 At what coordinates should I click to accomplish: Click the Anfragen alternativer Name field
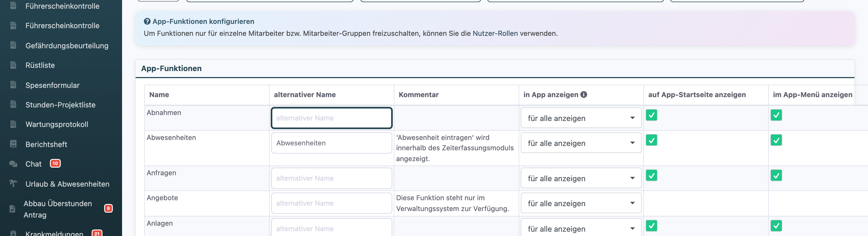pos(331,178)
